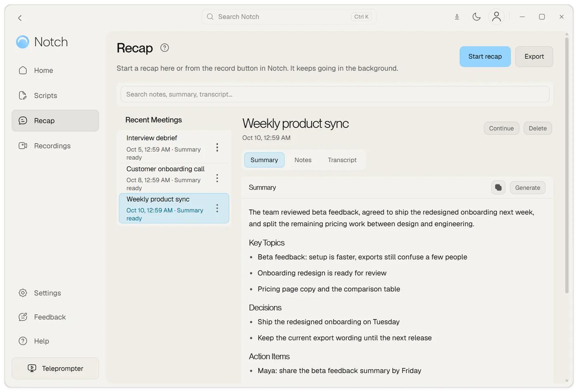Focus the Search Notch field
This screenshot has width=578, height=392.
tap(289, 17)
